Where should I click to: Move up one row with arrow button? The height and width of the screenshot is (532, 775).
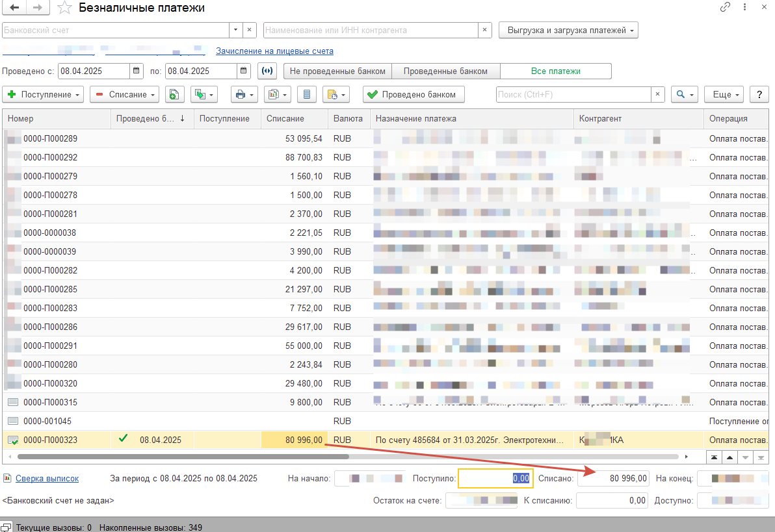coord(729,457)
